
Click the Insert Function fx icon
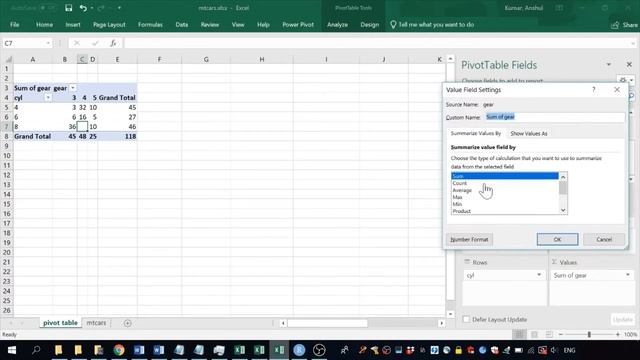pos(113,43)
